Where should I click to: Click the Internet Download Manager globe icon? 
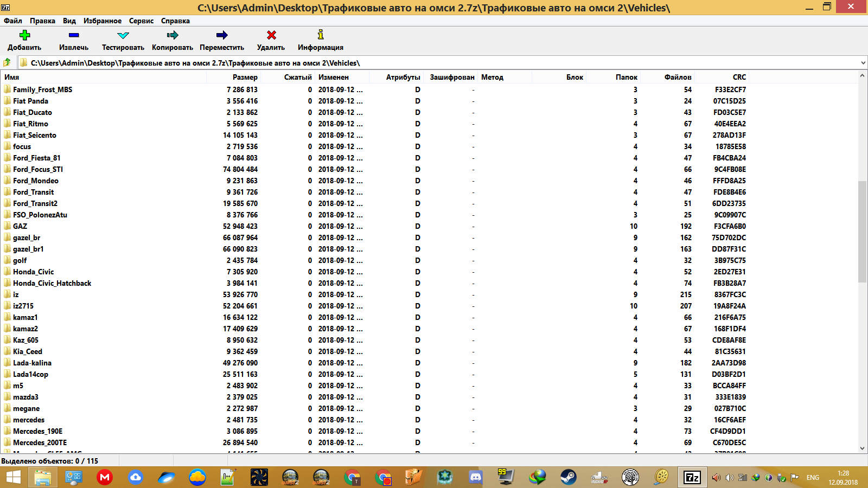(x=537, y=477)
